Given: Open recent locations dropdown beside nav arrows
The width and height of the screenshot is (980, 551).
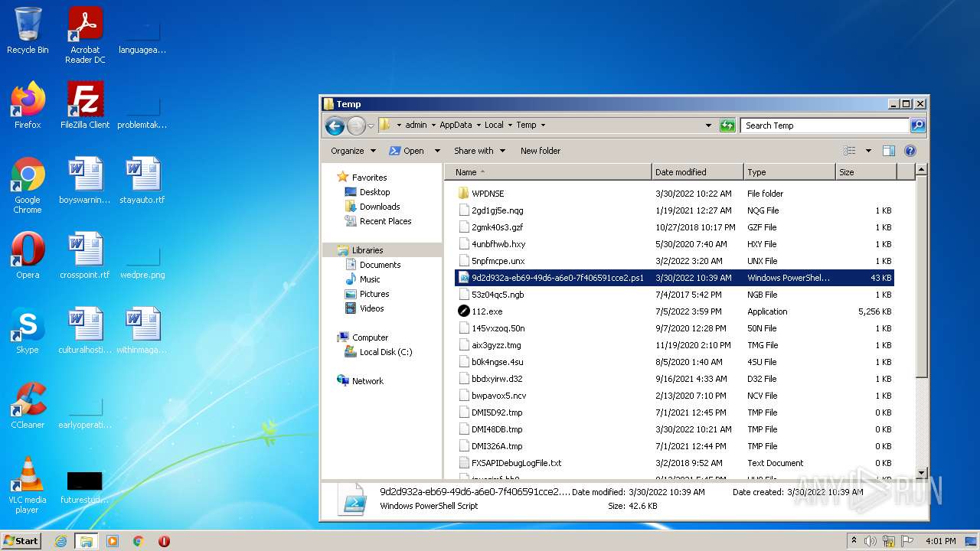Looking at the screenshot, I should [x=371, y=126].
